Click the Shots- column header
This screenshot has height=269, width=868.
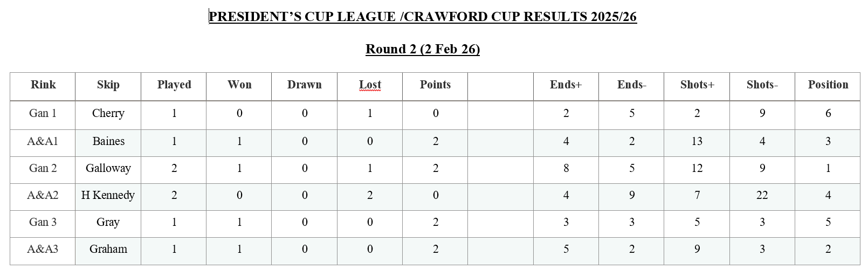tap(762, 85)
